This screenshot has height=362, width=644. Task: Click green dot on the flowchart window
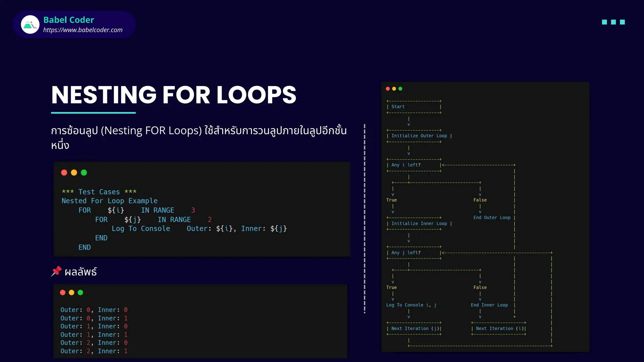400,89
